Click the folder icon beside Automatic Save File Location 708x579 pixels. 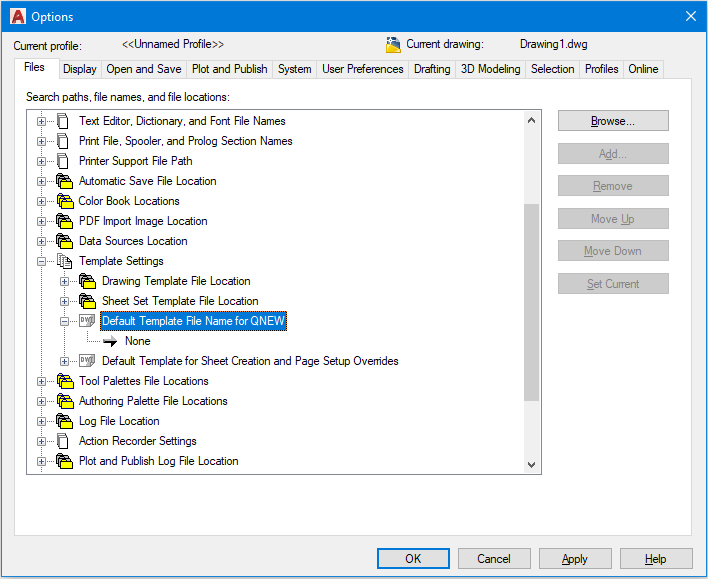[x=64, y=181]
